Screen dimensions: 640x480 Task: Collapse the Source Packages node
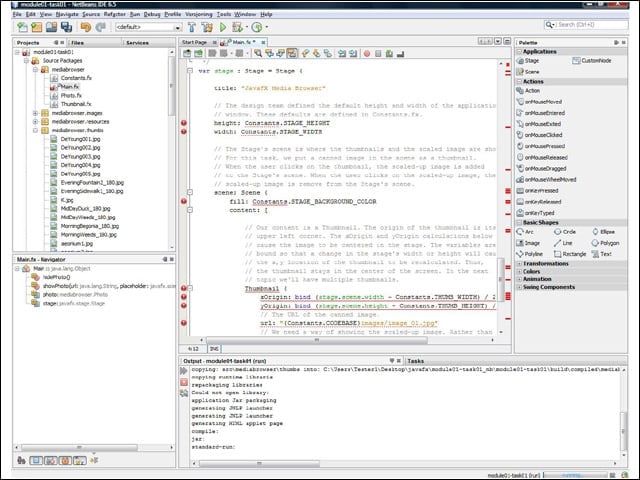coord(26,61)
